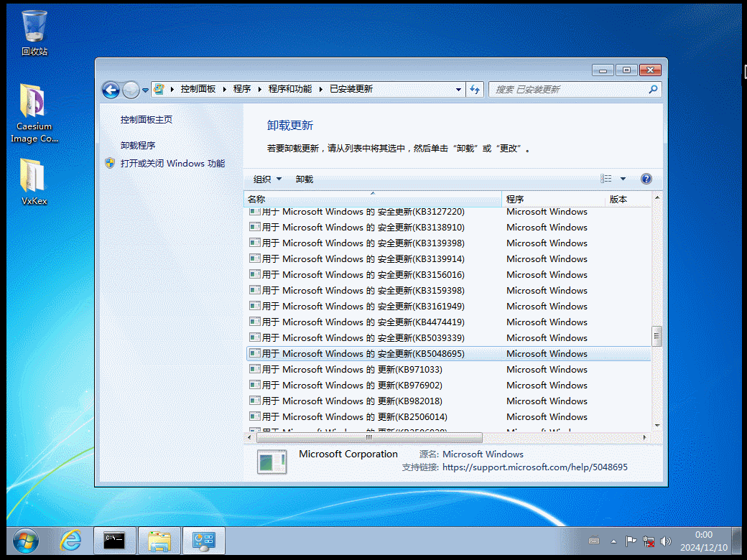Click the search magnifier icon

[653, 89]
